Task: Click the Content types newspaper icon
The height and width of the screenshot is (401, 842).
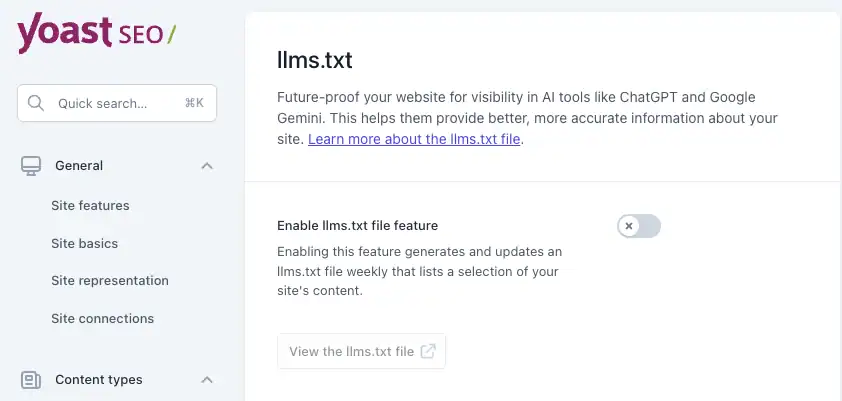Action: [x=31, y=380]
